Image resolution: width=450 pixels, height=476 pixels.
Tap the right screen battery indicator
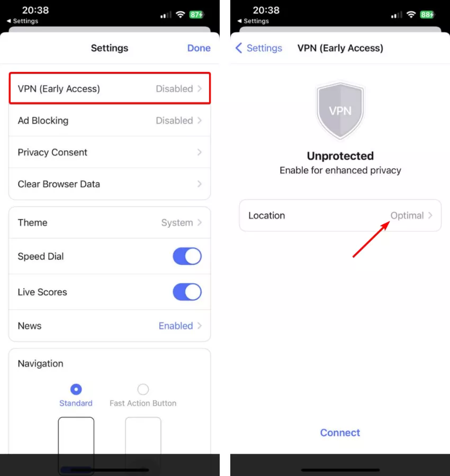point(427,15)
